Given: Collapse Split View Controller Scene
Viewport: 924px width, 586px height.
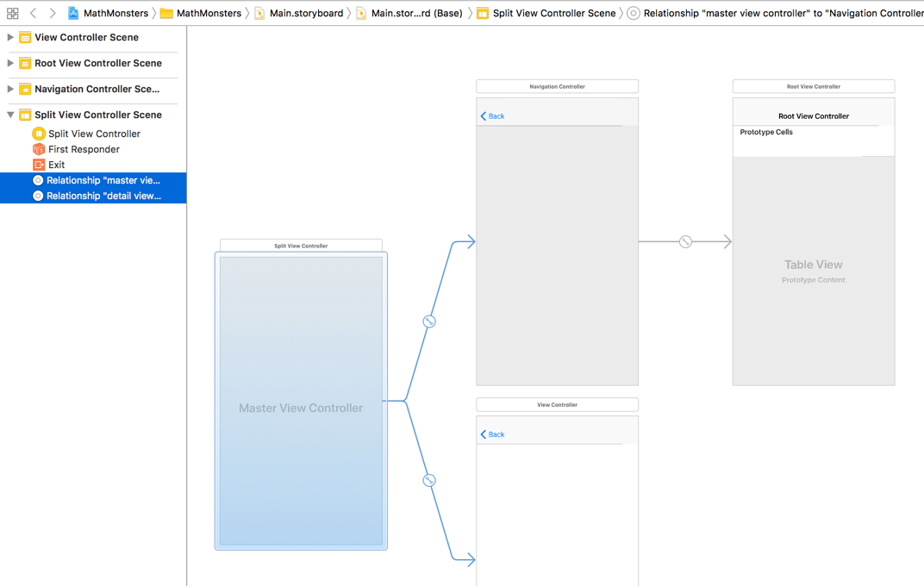Looking at the screenshot, I should pyautogui.click(x=10, y=115).
